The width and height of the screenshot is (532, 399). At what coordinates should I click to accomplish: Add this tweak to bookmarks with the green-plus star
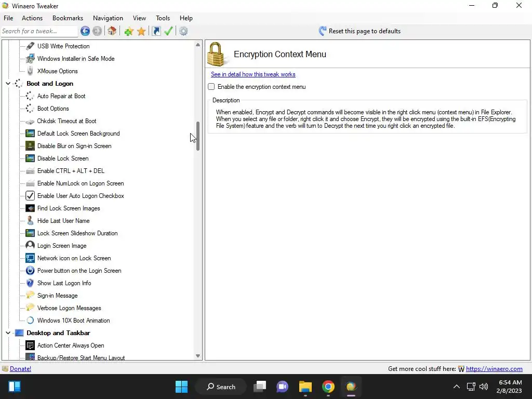tap(129, 32)
